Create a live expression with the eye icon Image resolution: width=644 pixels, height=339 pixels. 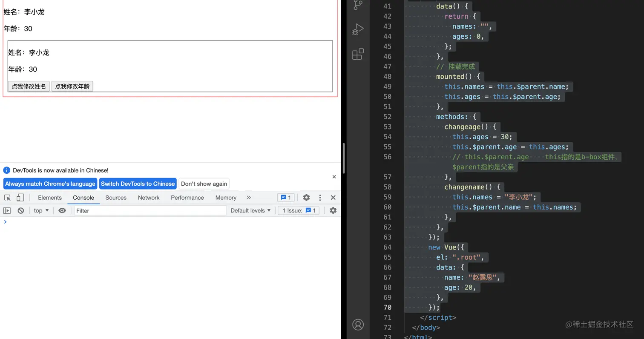[62, 210]
